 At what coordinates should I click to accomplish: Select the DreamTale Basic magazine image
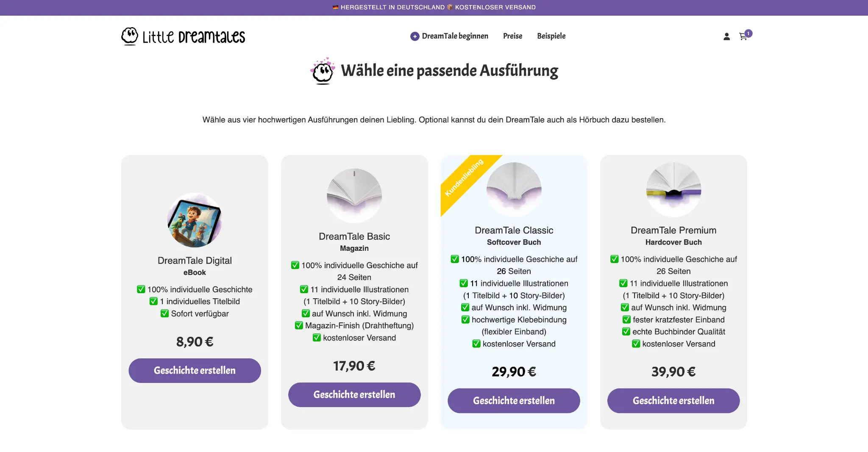354,196
